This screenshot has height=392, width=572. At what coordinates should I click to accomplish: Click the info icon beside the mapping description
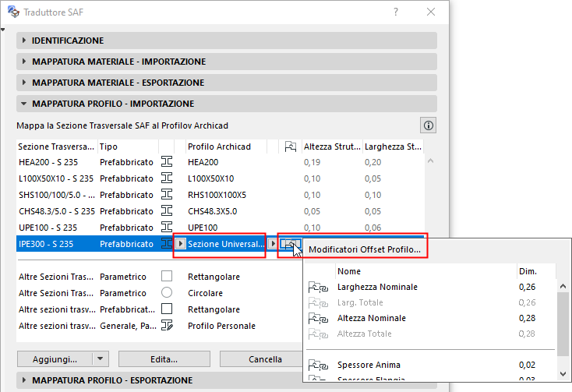[x=429, y=125]
